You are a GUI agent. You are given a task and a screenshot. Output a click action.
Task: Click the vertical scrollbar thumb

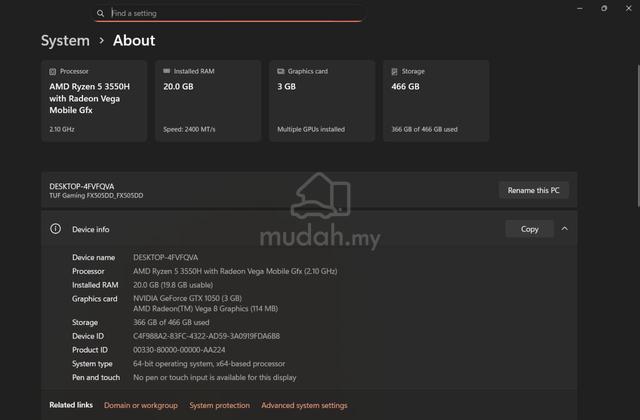tap(638, 136)
